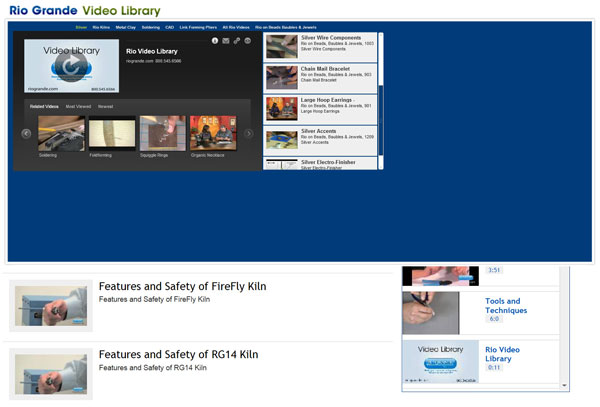Open Tools and Techniques link
Viewport: 600px width, 407px height.
[506, 306]
